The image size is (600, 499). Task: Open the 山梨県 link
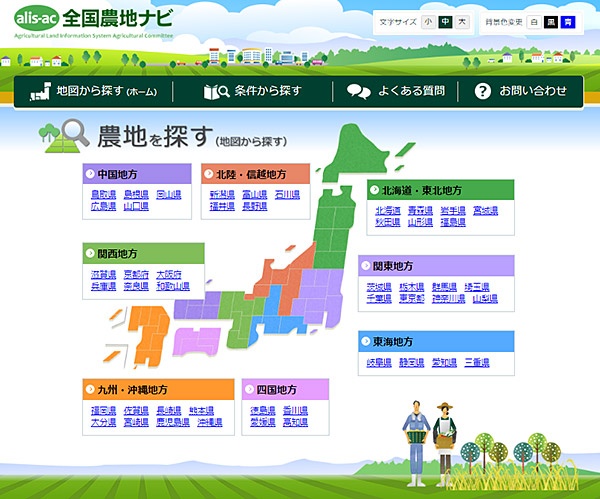tap(485, 298)
